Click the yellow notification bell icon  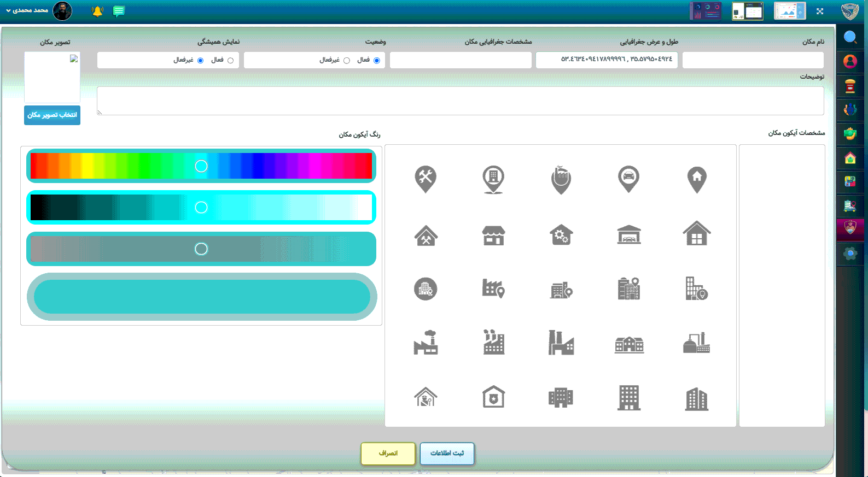coord(97,11)
